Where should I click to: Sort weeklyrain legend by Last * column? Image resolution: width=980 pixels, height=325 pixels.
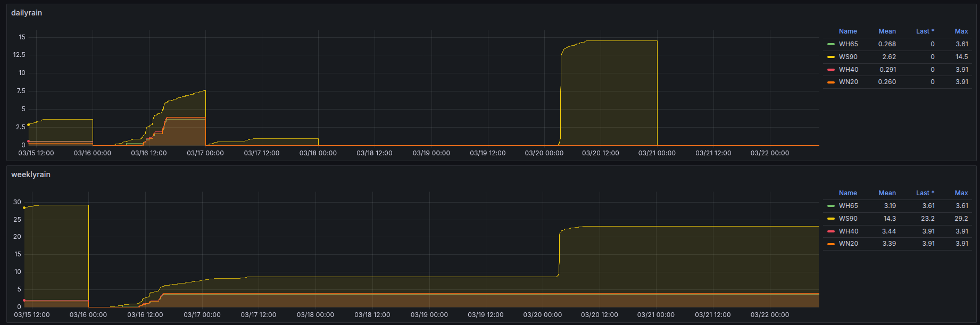tap(925, 193)
